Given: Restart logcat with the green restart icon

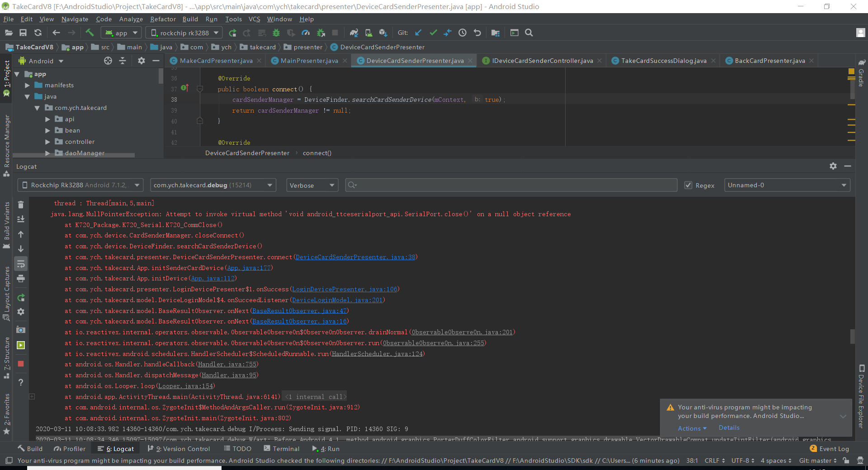Looking at the screenshot, I should 21,298.
